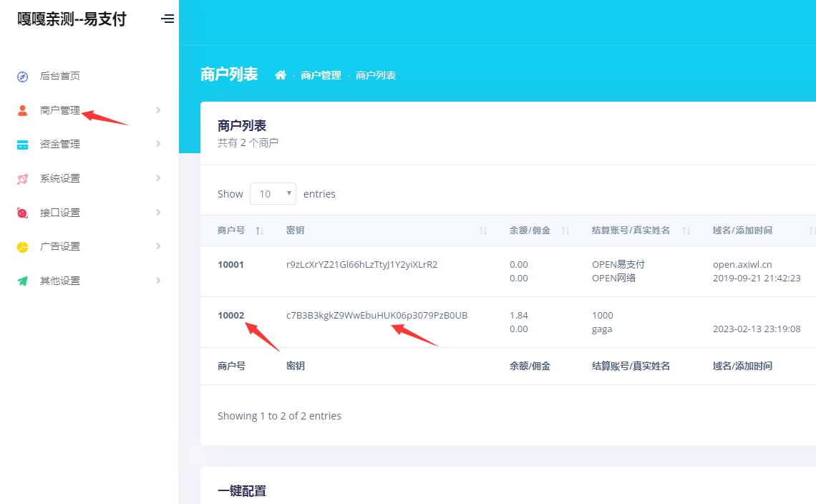Select merchant row 10002 number

tap(231, 316)
